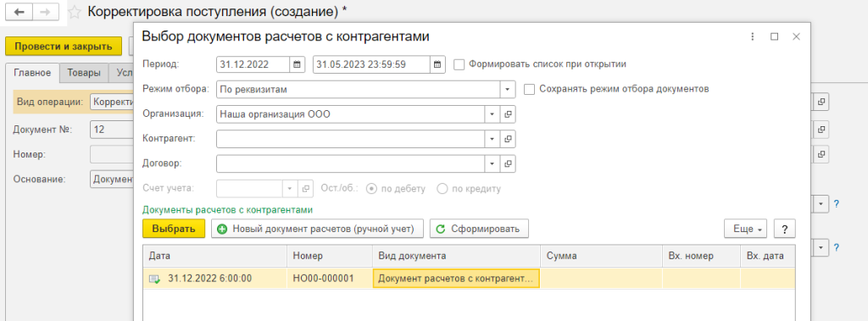
Task: Open the calendar picker for the end date 31.05.2023
Action: (437, 64)
